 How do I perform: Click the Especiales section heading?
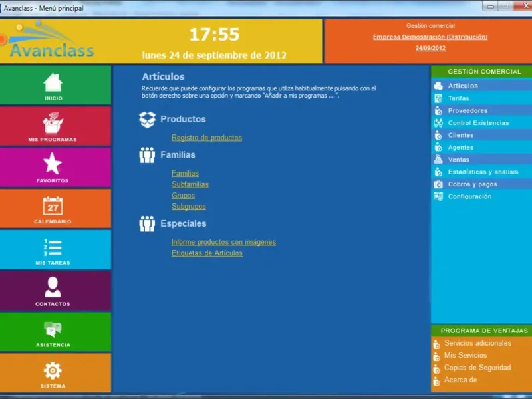click(x=184, y=223)
